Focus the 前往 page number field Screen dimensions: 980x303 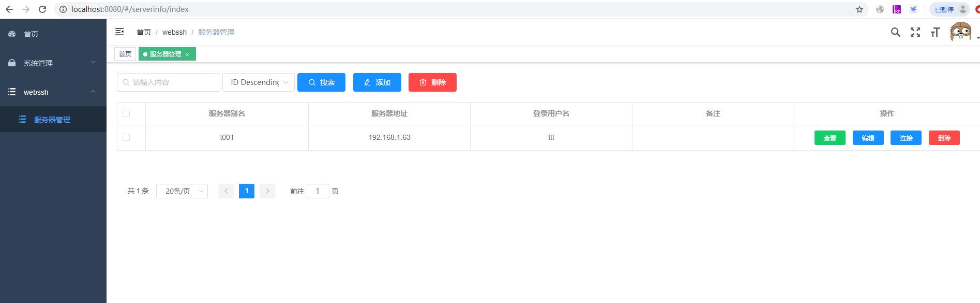coord(318,191)
